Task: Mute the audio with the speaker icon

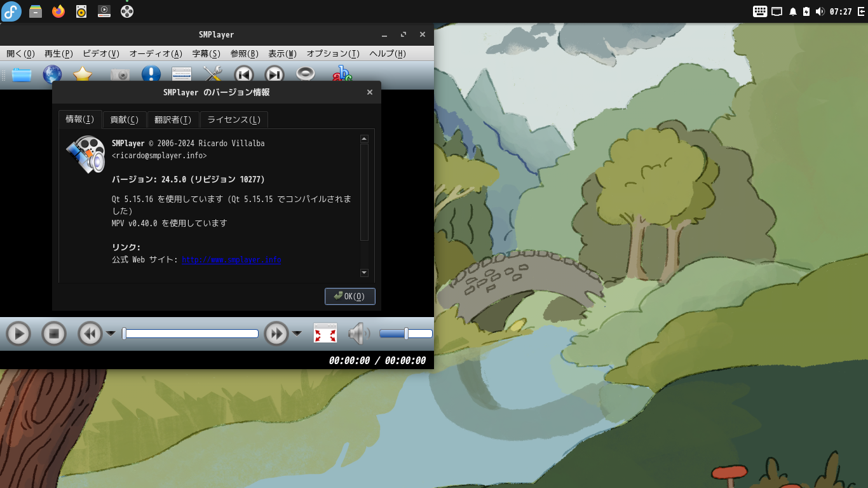Action: (359, 334)
